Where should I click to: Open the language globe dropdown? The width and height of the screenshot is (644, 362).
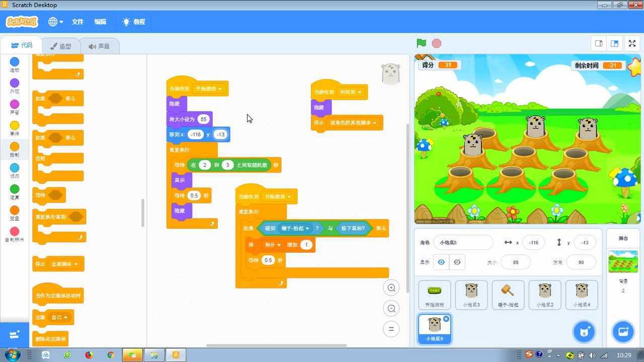55,22
